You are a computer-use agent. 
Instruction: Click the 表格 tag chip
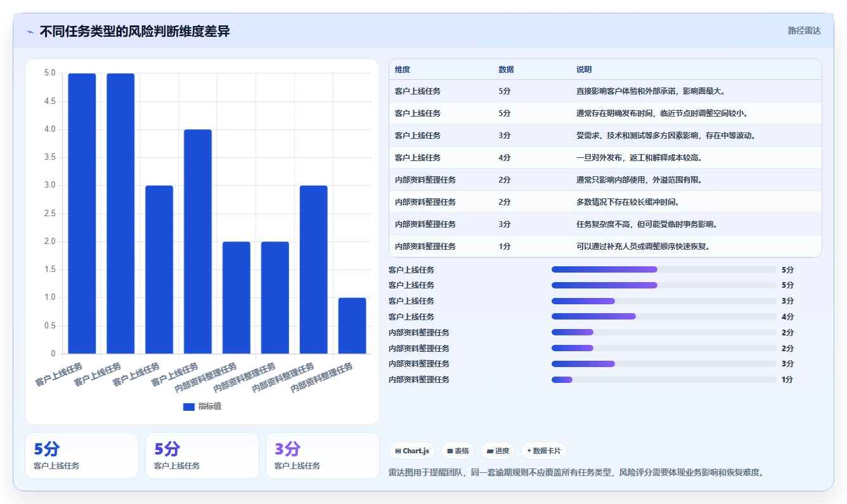pos(458,451)
